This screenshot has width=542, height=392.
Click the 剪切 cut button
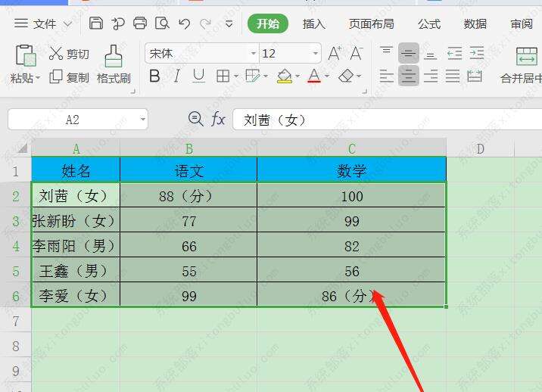point(69,54)
